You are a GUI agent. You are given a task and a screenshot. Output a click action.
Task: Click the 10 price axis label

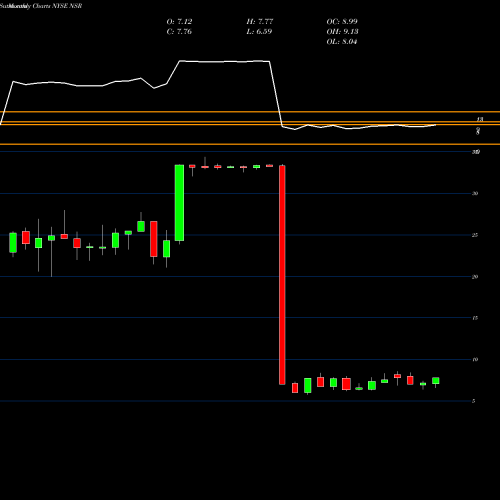475,359
